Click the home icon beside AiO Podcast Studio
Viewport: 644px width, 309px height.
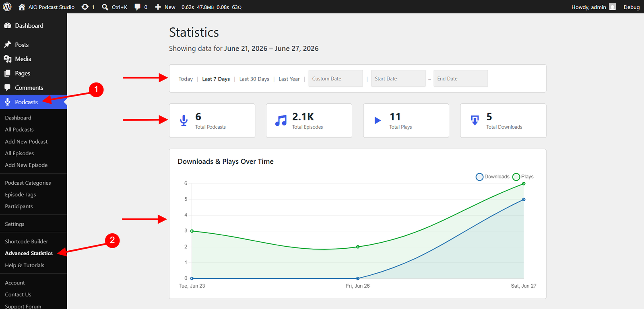point(22,7)
